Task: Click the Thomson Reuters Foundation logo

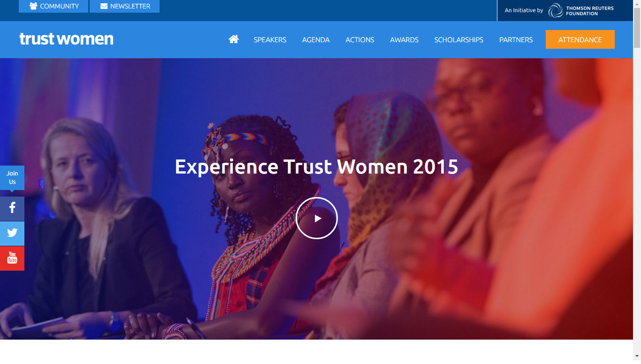Action: [x=581, y=10]
